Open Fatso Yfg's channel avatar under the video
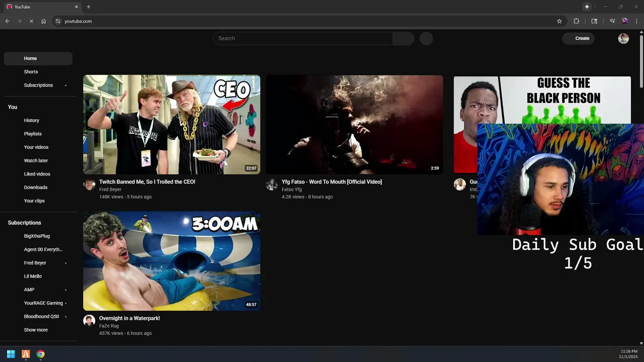Image resolution: width=644 pixels, height=362 pixels. [272, 185]
